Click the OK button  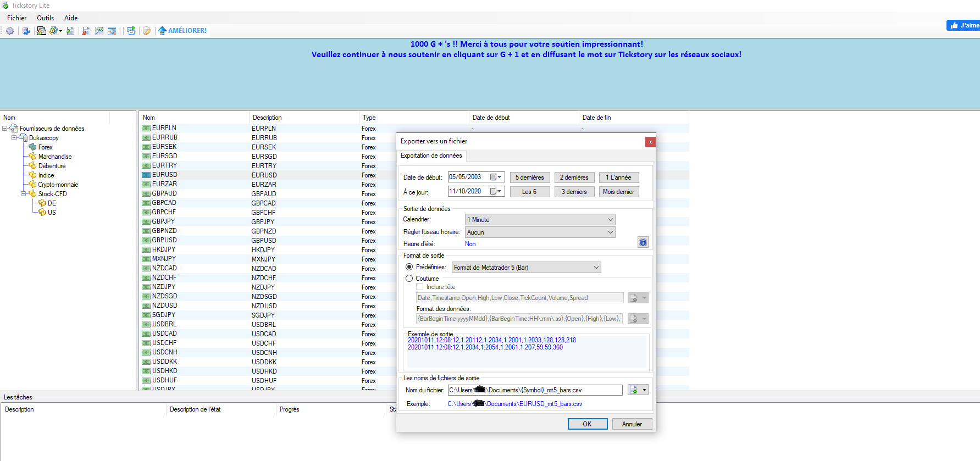[587, 424]
